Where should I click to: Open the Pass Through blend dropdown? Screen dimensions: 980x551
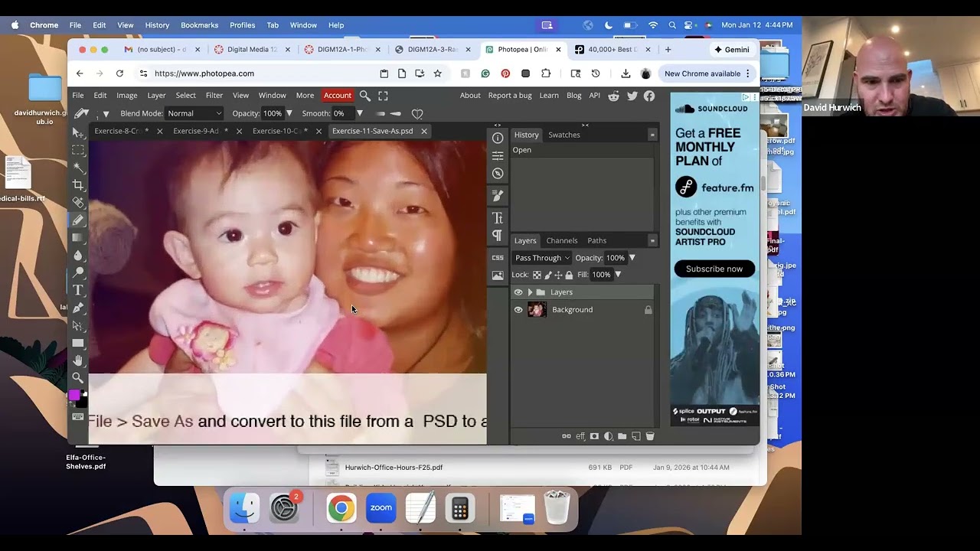(541, 258)
